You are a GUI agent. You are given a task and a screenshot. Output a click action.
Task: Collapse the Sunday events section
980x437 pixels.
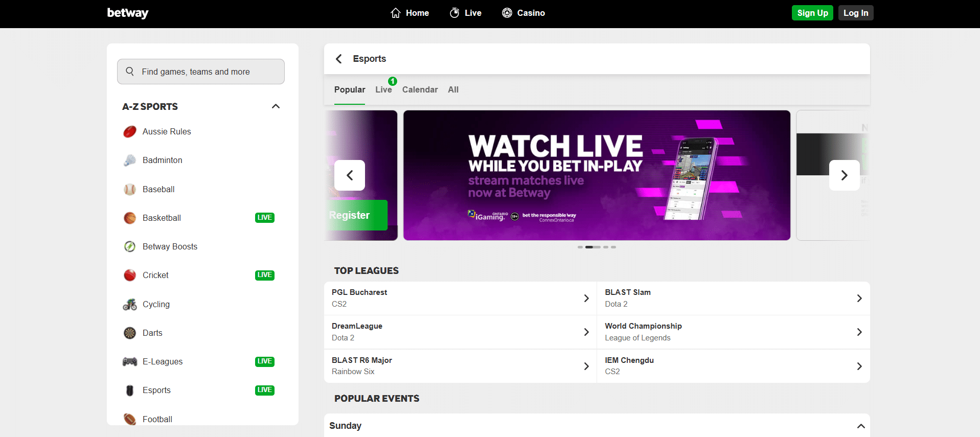pyautogui.click(x=861, y=426)
